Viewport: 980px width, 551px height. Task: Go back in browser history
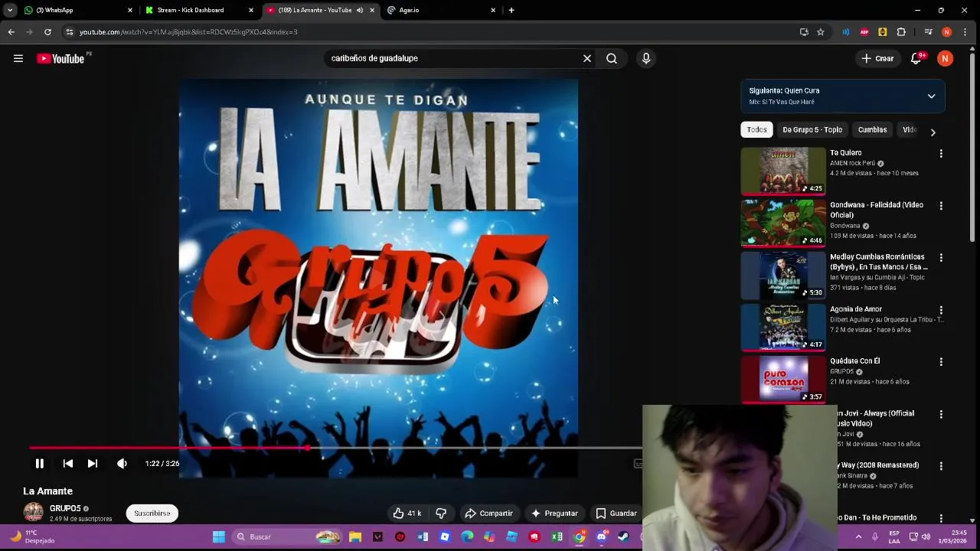[x=11, y=32]
